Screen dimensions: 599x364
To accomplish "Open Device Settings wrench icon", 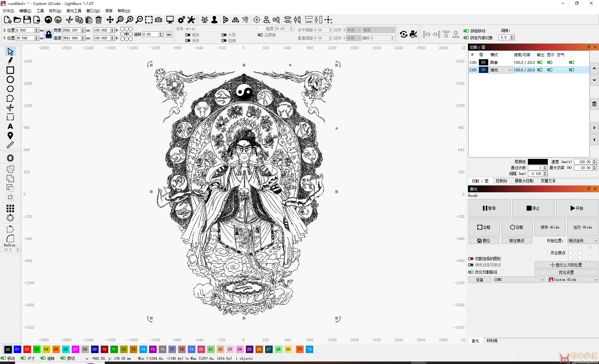I will (x=191, y=20).
